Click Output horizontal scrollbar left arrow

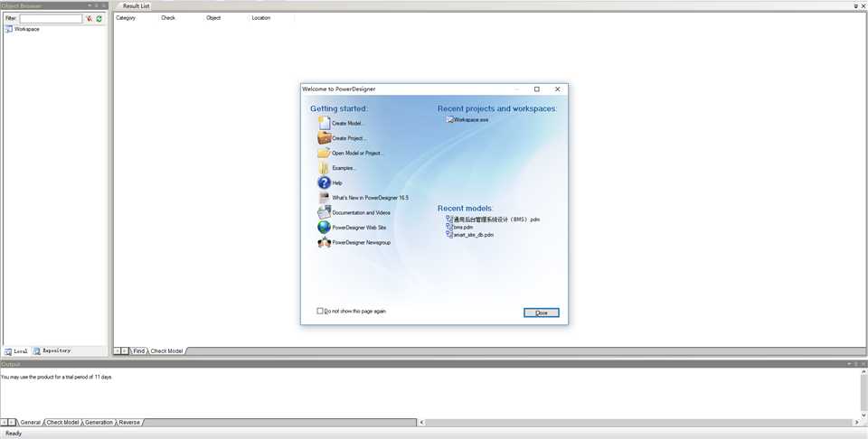pyautogui.click(x=422, y=423)
